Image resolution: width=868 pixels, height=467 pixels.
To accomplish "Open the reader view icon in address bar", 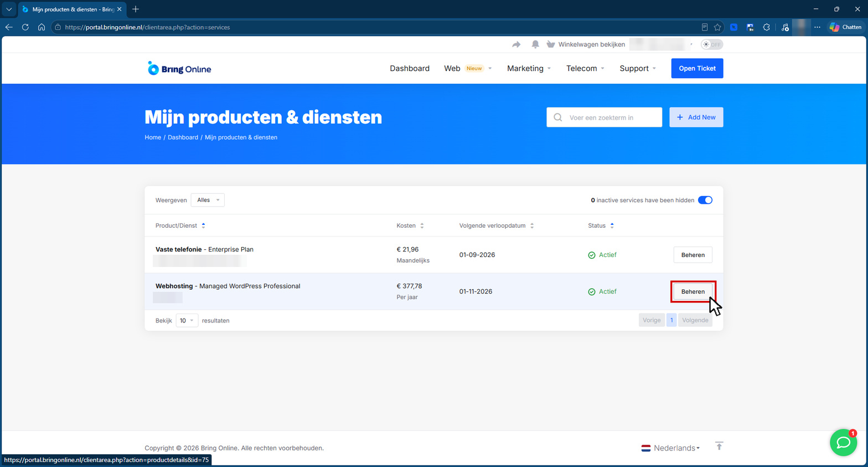I will tap(704, 27).
